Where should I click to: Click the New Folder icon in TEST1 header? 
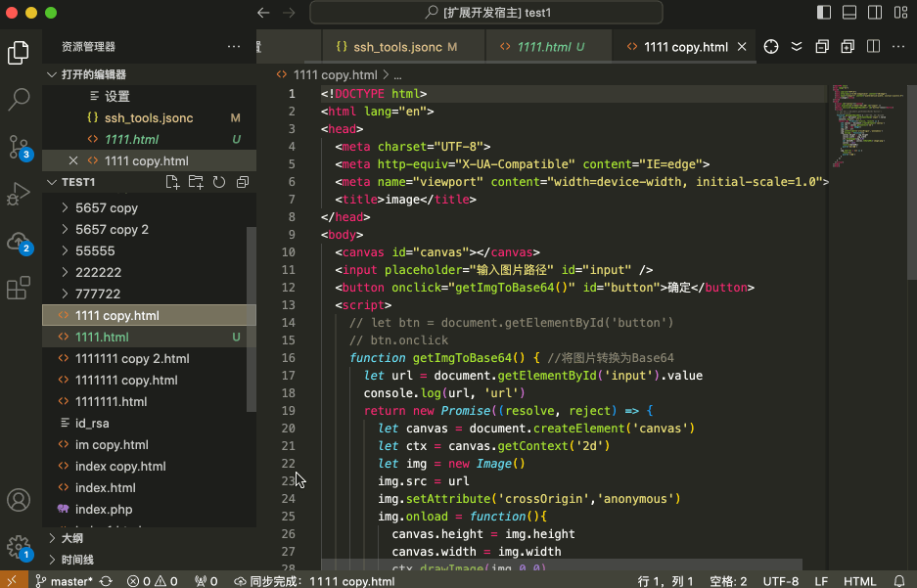[196, 183]
